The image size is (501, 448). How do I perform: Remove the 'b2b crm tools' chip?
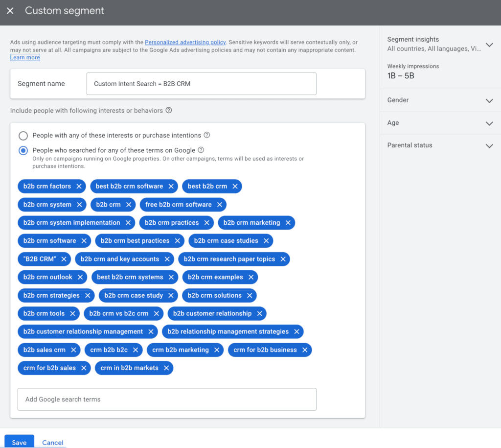(x=72, y=313)
